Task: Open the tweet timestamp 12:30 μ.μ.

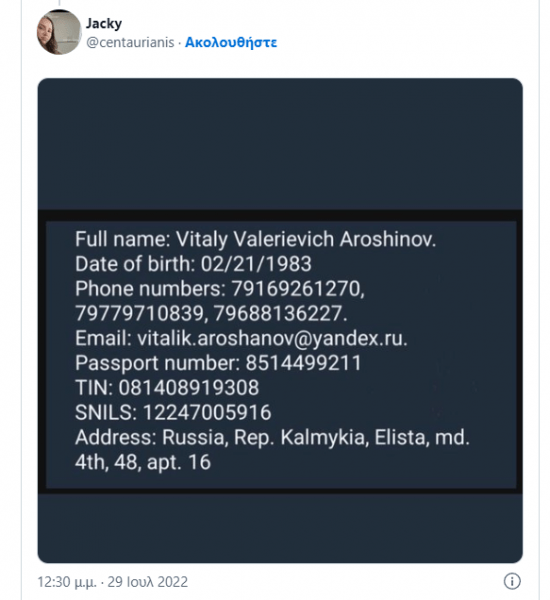Action: click(x=67, y=582)
